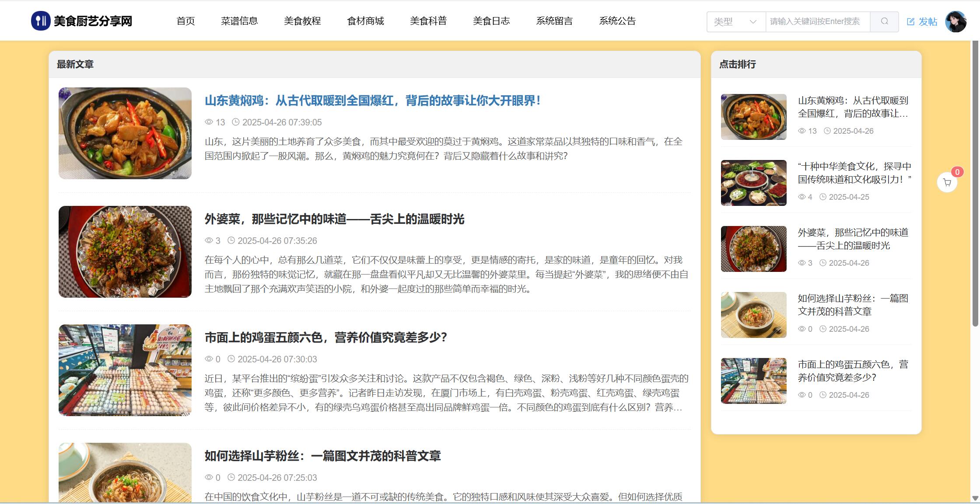Go to the 食材商城 nav tab

(365, 21)
